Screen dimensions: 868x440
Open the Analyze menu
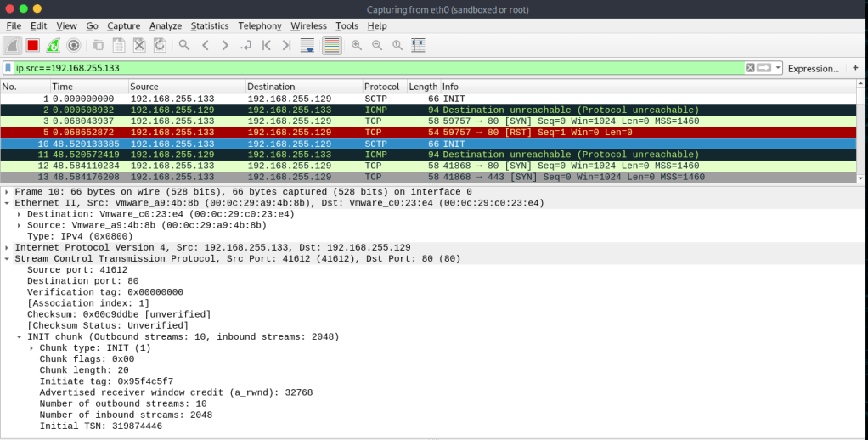coord(166,26)
